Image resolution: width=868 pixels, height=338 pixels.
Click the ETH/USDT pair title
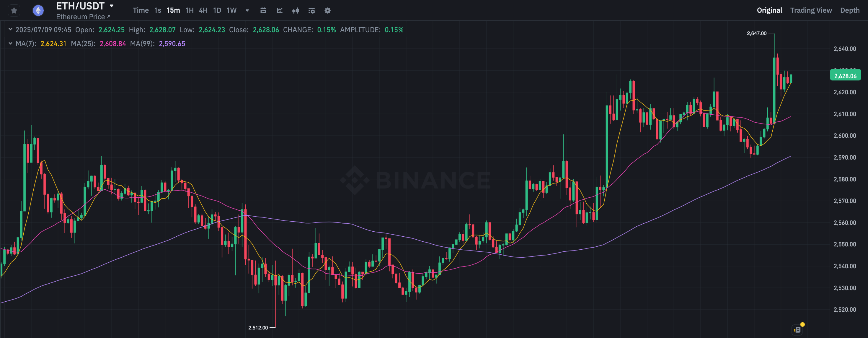coord(80,6)
